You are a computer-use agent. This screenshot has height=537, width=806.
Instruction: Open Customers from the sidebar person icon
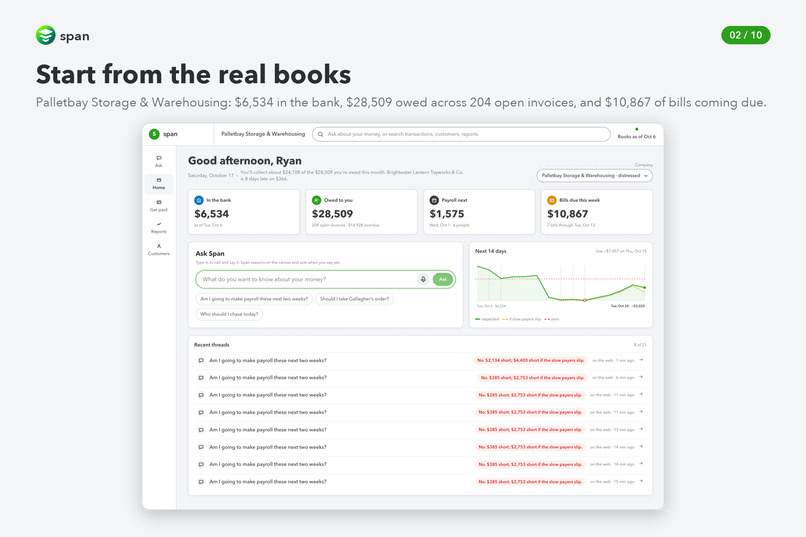point(159,246)
